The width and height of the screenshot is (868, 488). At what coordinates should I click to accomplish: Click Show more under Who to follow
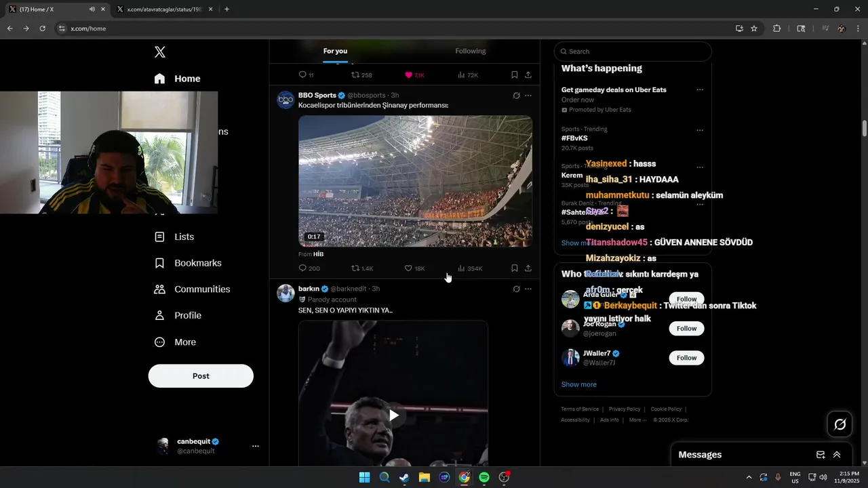point(578,384)
